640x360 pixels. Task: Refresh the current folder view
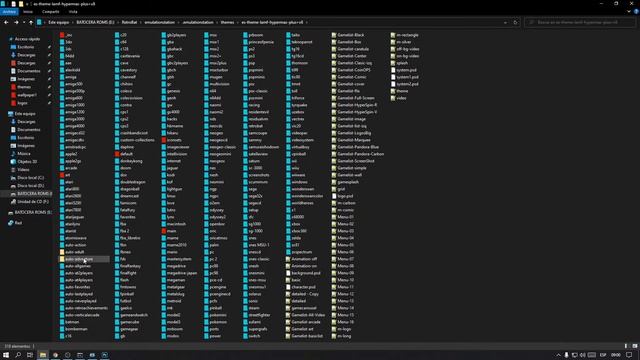(x=515, y=22)
